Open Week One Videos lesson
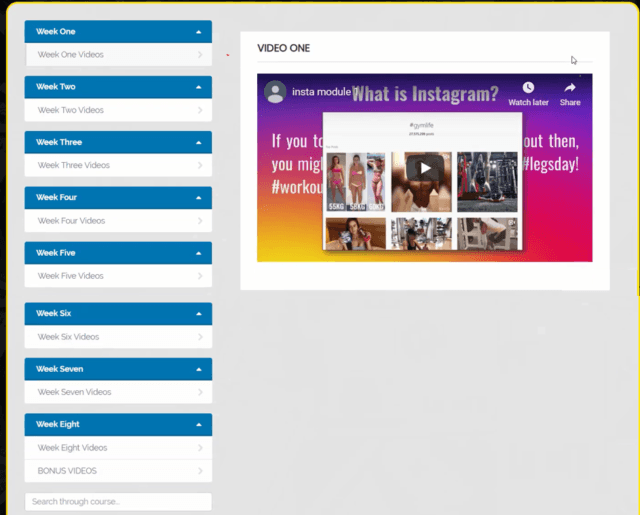The image size is (640, 515). click(118, 55)
